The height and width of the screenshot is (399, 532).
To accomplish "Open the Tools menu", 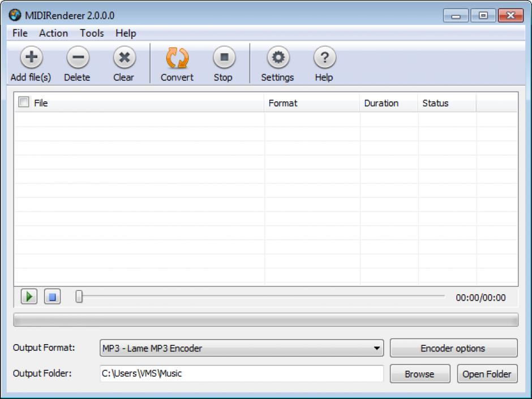I will (92, 33).
